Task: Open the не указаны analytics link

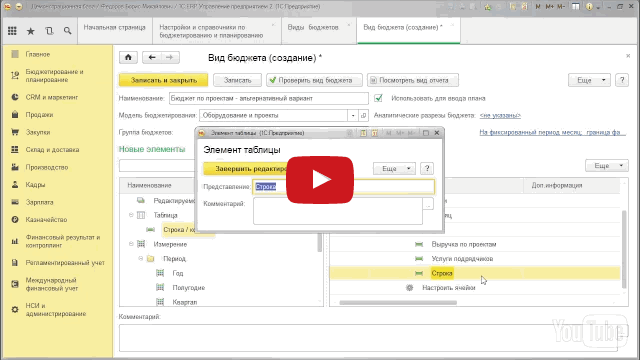Action: (500, 116)
